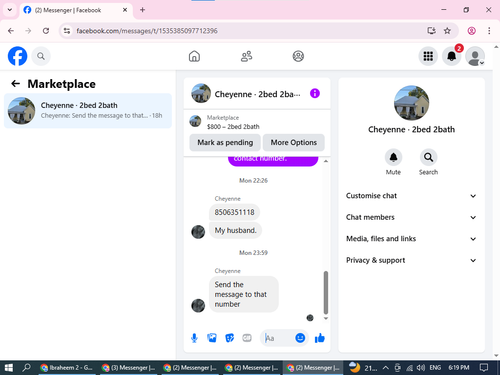Image resolution: width=500 pixels, height=375 pixels.
Task: Open Windows taskbar search
Action: click(26, 368)
